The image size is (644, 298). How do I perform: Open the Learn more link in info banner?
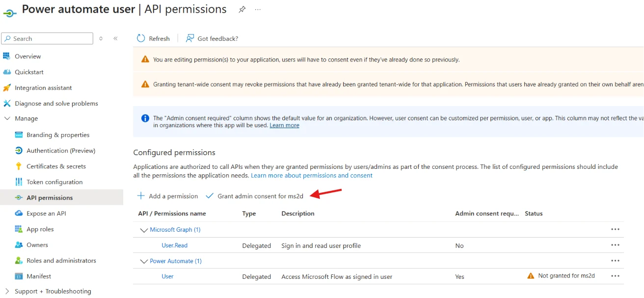tap(284, 125)
